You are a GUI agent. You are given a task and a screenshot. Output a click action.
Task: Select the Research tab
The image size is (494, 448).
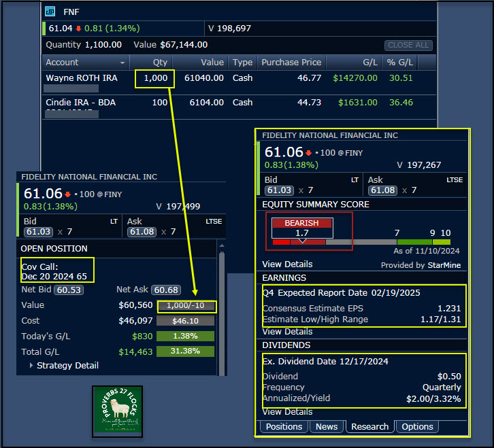pyautogui.click(x=369, y=426)
